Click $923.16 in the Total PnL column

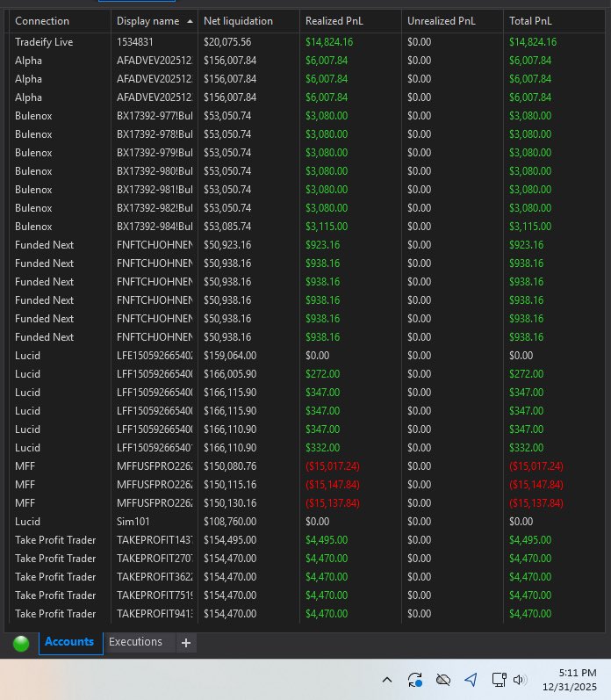tap(526, 245)
